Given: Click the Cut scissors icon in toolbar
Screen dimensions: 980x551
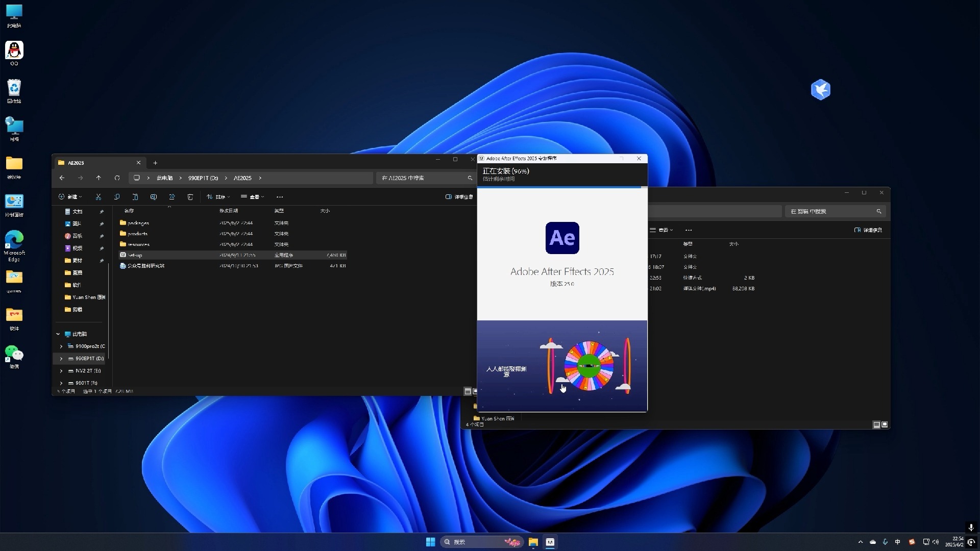Looking at the screenshot, I should (99, 197).
